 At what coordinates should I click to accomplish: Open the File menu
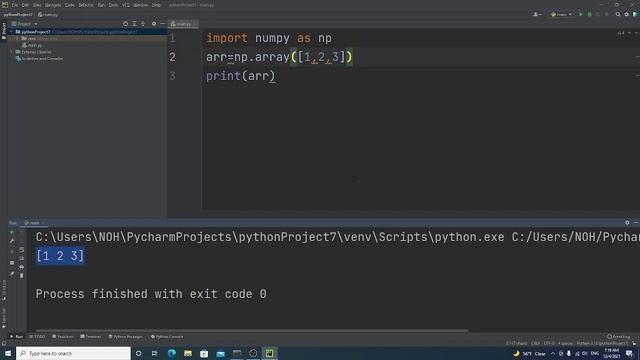click(x=15, y=5)
